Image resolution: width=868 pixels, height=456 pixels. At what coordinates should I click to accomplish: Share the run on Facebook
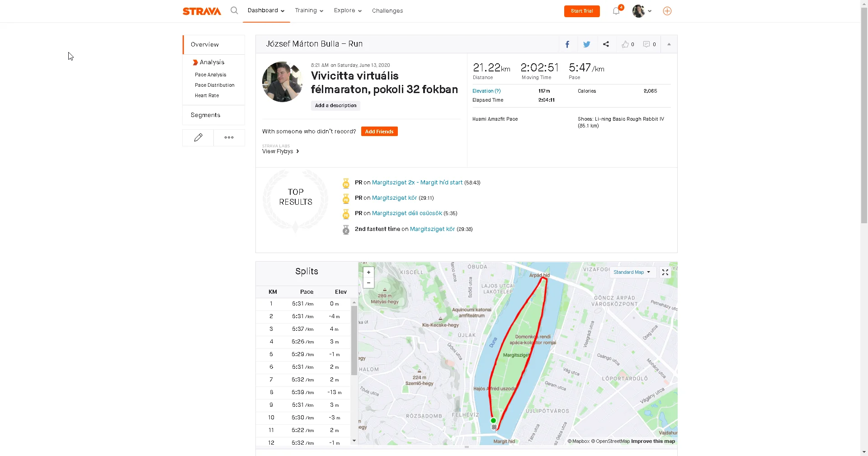click(x=567, y=44)
